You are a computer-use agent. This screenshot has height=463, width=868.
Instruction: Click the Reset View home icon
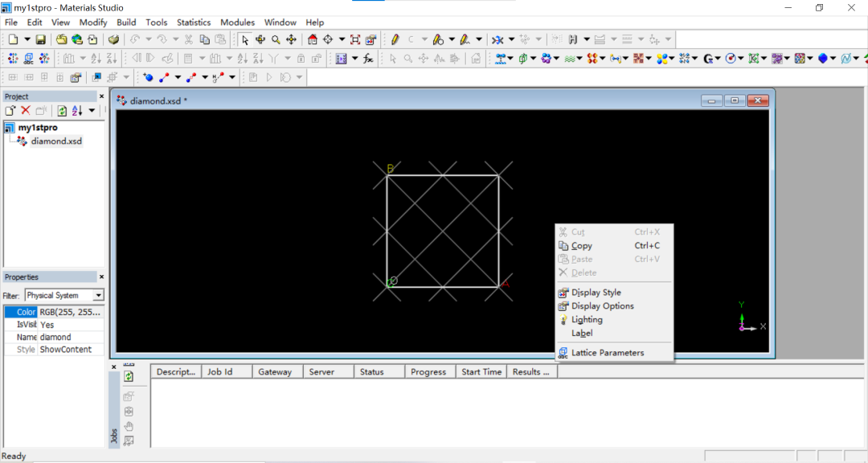click(313, 39)
